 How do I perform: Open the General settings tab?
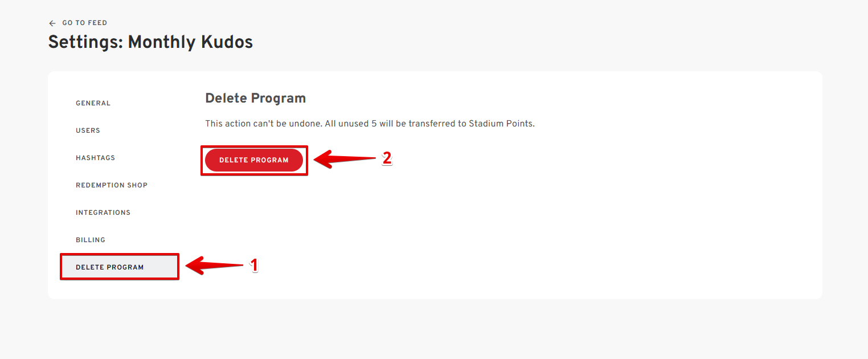coord(93,103)
